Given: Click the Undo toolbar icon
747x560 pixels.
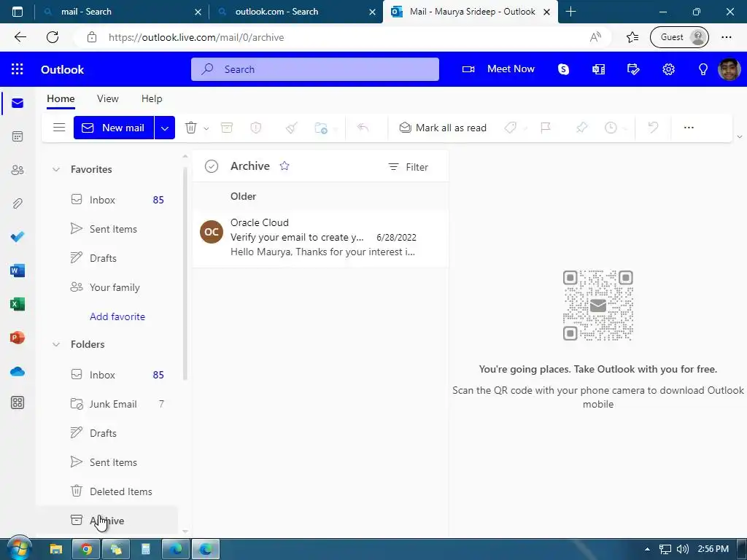Looking at the screenshot, I should (x=653, y=127).
